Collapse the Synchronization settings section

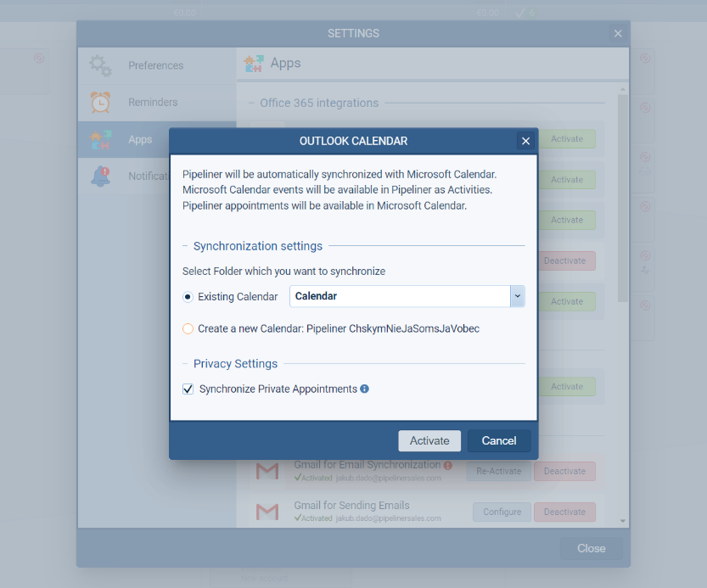pos(186,246)
